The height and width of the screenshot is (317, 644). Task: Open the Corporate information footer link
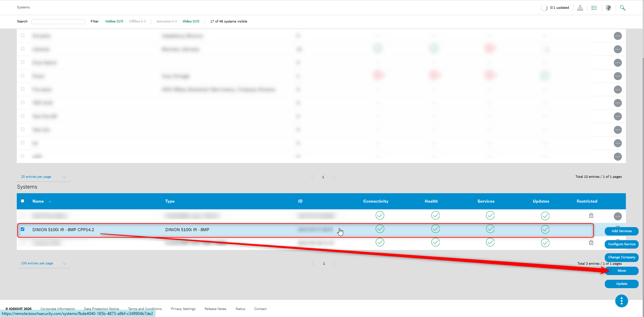[58, 309]
